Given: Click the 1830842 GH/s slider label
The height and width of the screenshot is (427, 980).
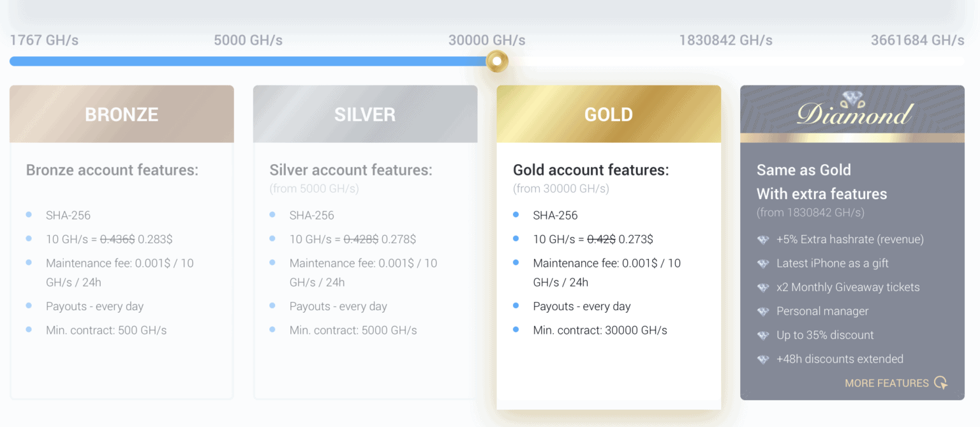Looking at the screenshot, I should pos(725,40).
